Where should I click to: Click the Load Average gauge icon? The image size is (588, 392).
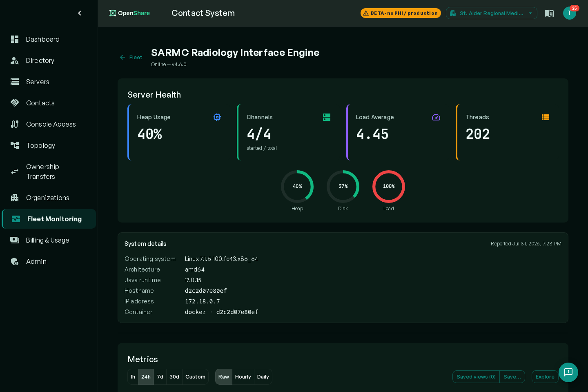(x=436, y=117)
